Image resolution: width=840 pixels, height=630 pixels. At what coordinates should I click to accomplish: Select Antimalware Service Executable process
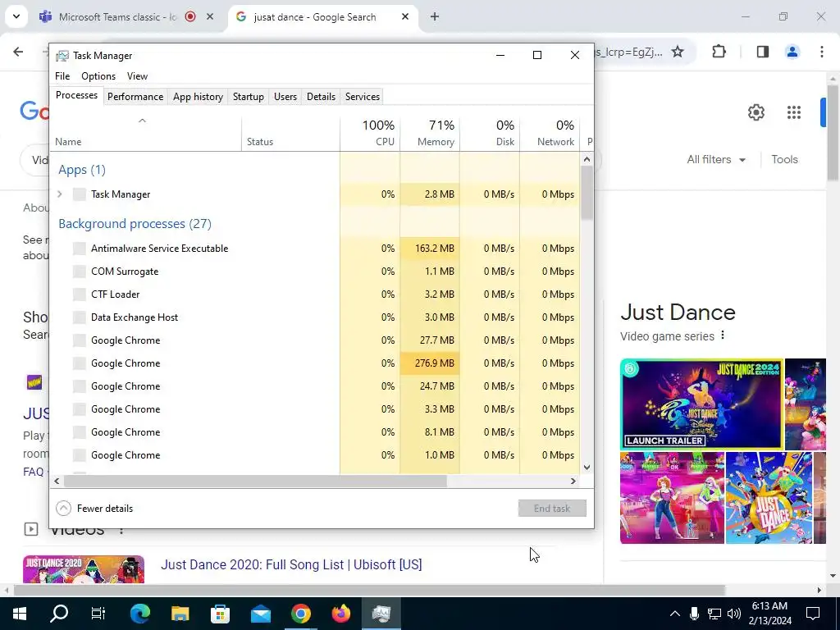[314, 249]
